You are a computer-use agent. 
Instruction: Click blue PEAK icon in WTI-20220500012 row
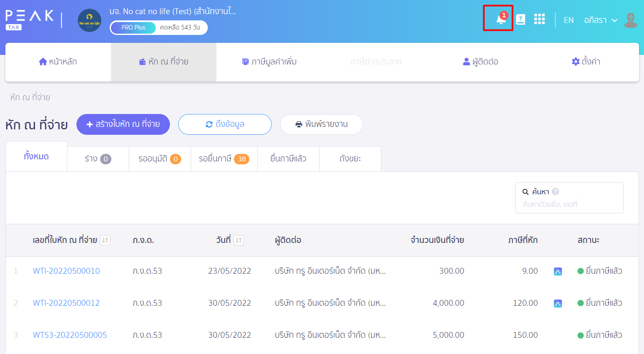point(558,304)
